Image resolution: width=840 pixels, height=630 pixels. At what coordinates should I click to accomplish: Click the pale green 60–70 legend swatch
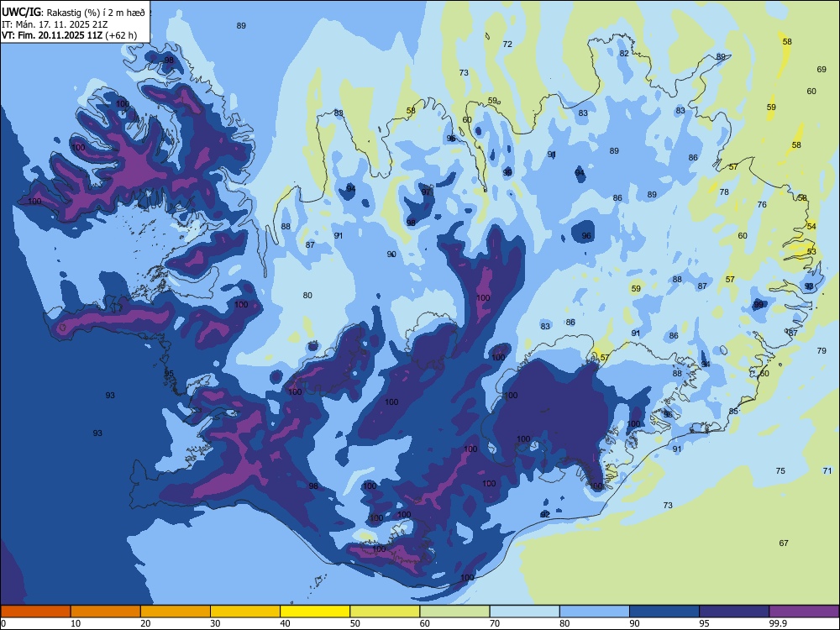(x=454, y=612)
